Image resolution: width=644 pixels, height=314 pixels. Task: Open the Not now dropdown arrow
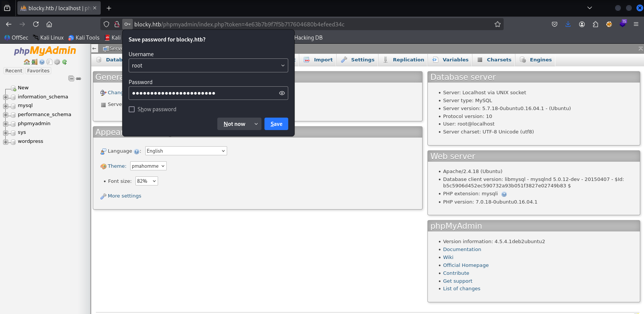coord(256,124)
